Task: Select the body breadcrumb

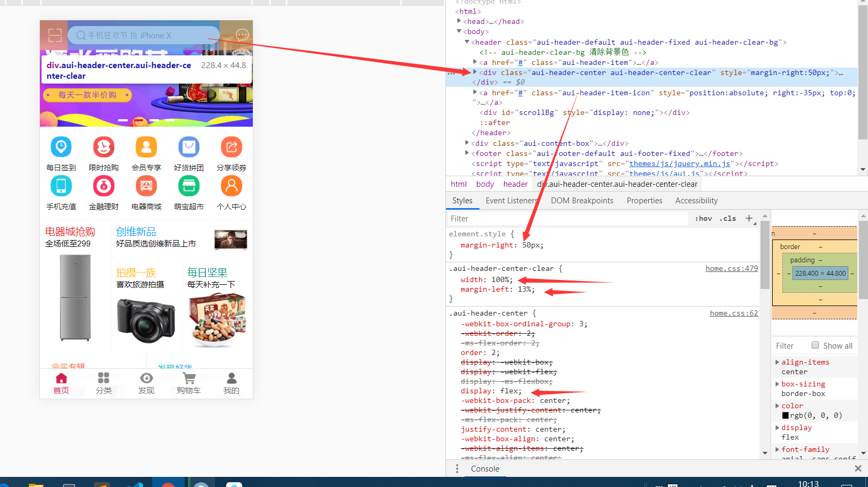Action: (x=485, y=184)
